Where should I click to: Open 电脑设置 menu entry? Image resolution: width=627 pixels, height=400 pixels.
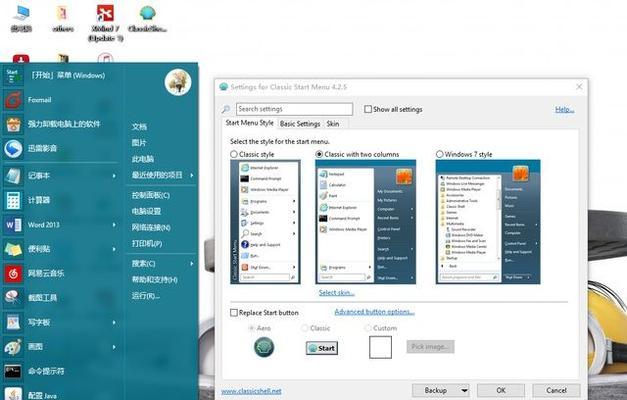[x=147, y=211]
